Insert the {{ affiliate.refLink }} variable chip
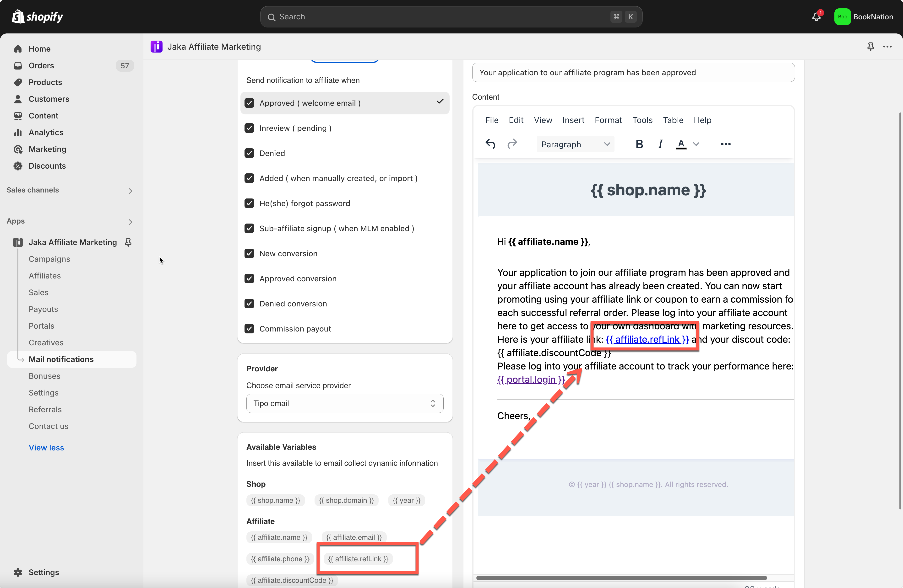This screenshot has height=588, width=903. coord(358,558)
